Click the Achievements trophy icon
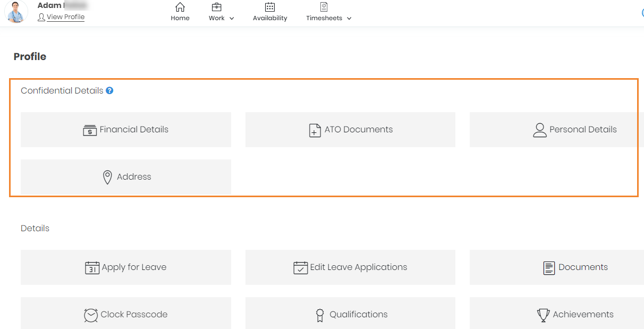Viewport: 644px width, 329px height. tap(543, 315)
